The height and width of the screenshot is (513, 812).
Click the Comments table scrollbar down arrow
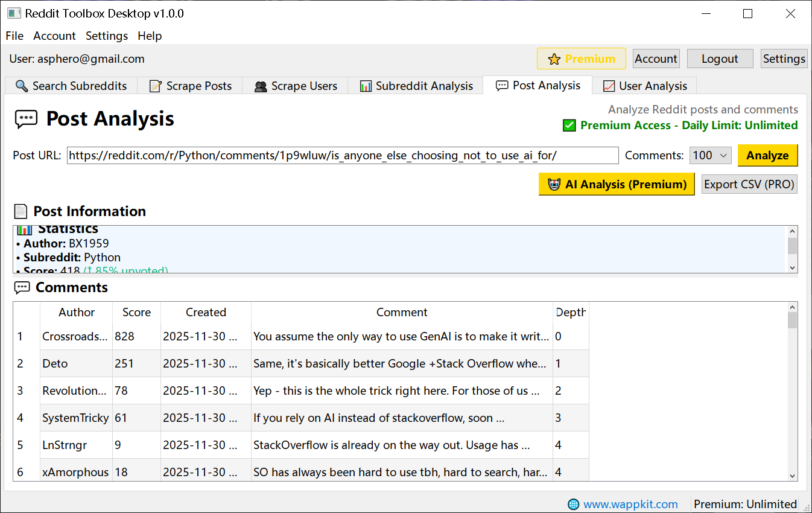792,476
